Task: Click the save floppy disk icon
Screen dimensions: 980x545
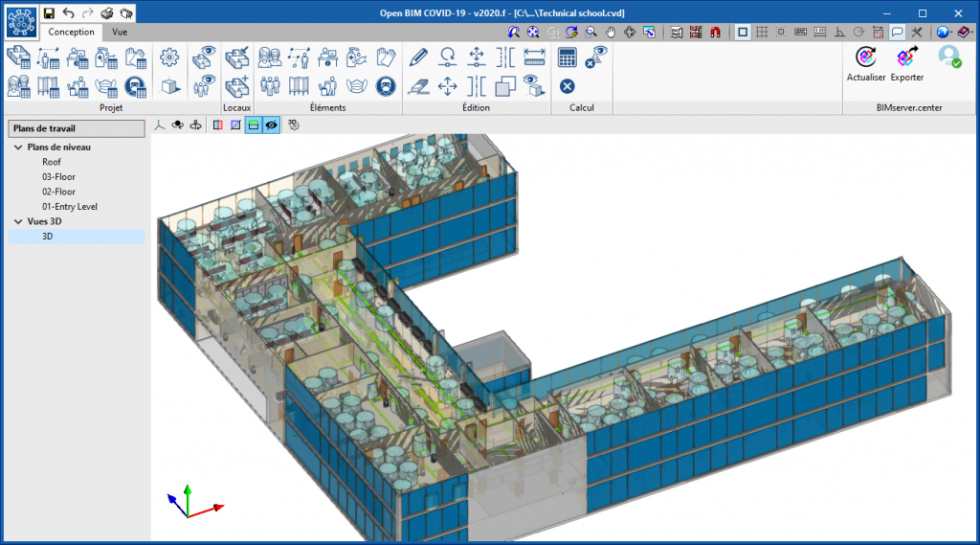Action: point(48,13)
